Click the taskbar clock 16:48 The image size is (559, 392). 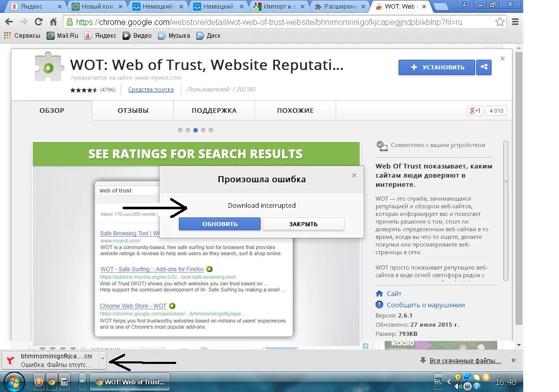505,382
